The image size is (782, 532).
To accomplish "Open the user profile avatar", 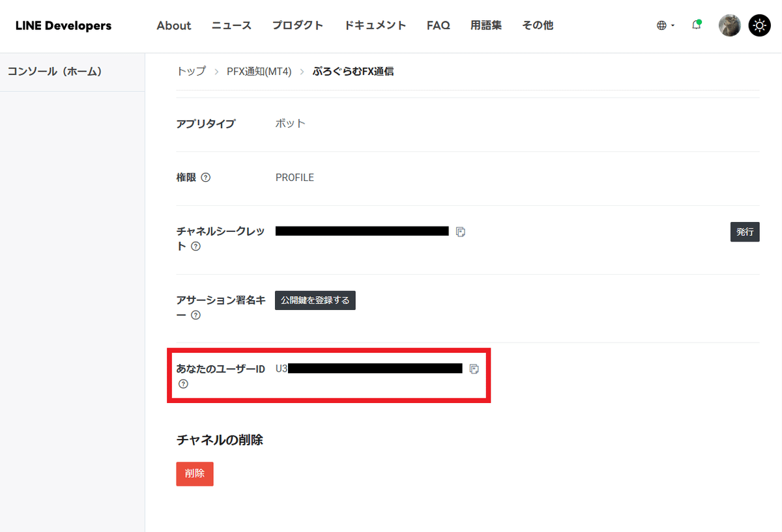I will click(x=729, y=25).
